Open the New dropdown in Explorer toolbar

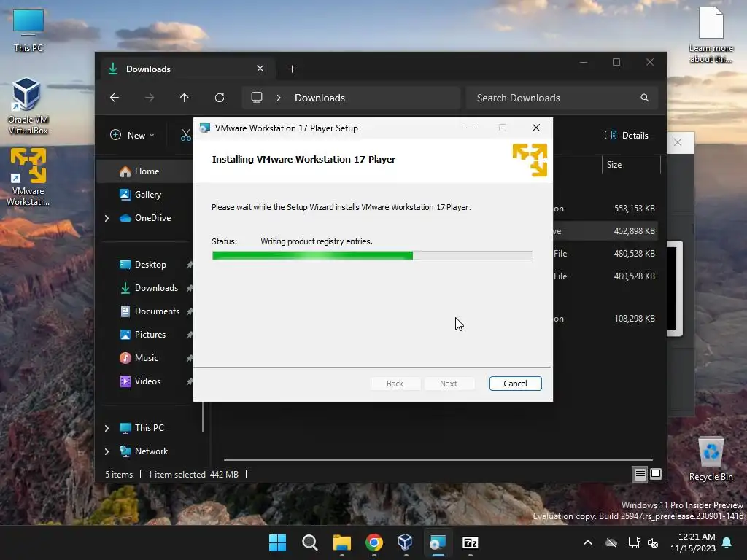133,135
